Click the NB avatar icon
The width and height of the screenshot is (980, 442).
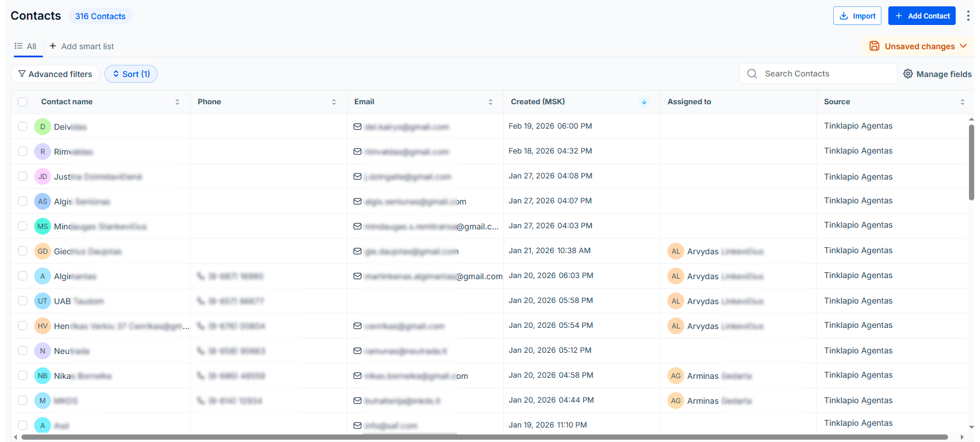pos(42,376)
